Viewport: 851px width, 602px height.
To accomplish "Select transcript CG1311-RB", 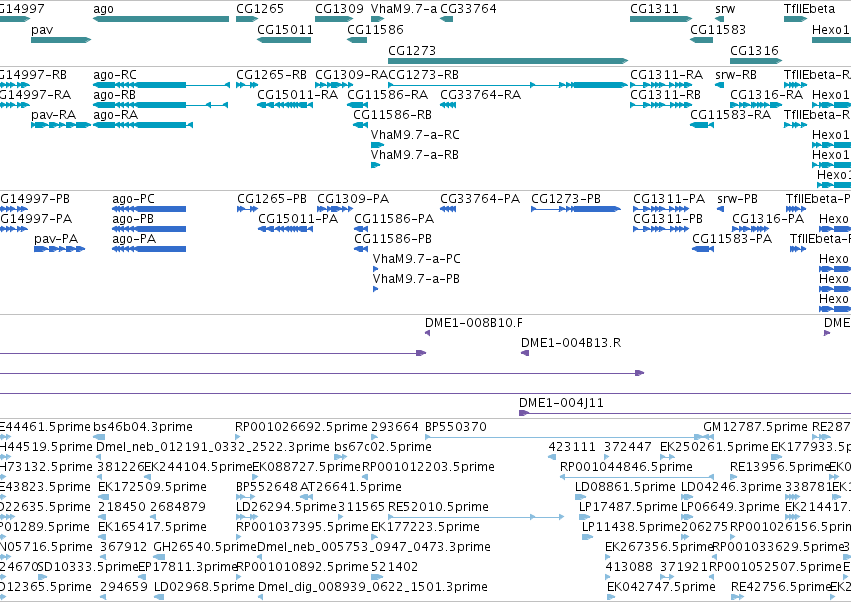I will coord(665,95).
